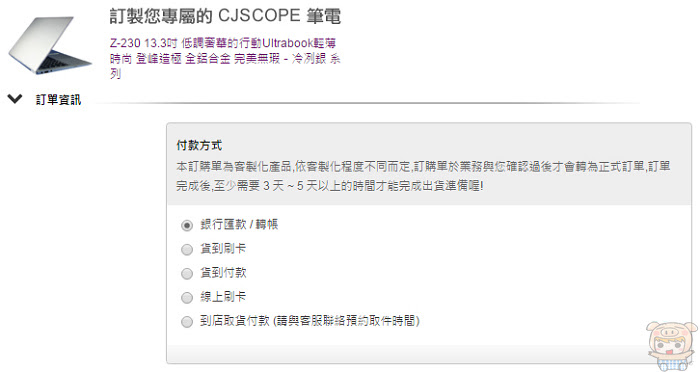Screen dimensions: 700x372
Task: Select 銀行匯款 / 轉帳 payment option
Action: click(x=187, y=225)
